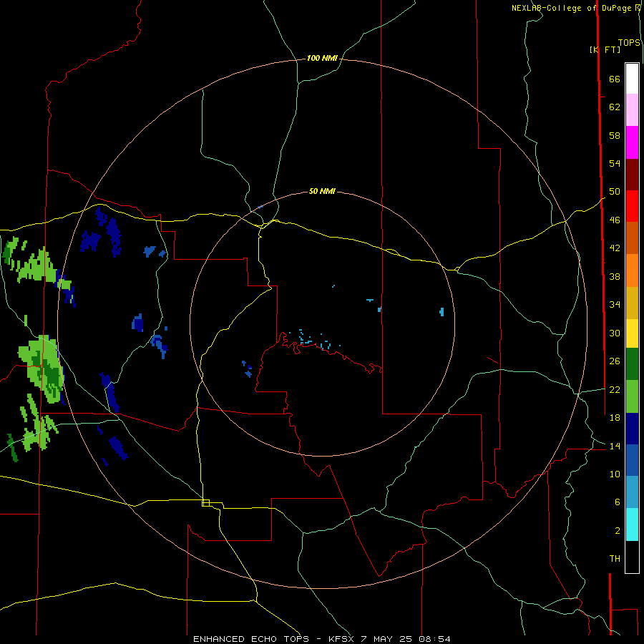Click the white swatch in the tops legend

pos(632,79)
